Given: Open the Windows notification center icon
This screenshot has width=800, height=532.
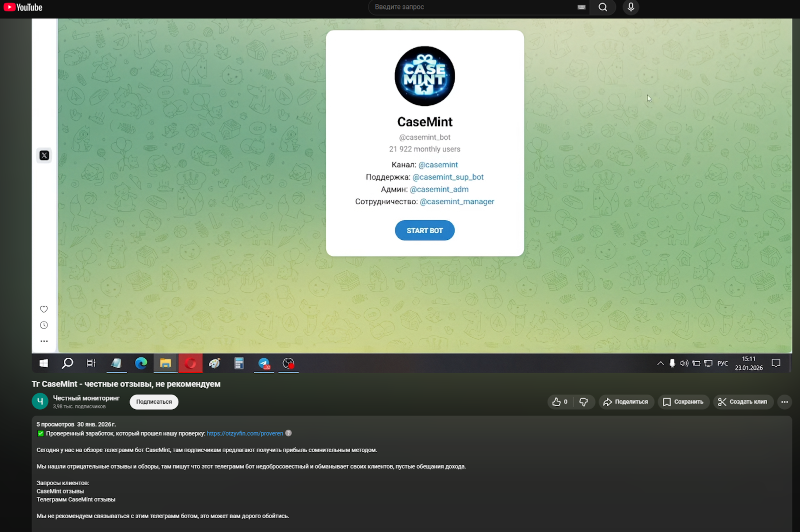Looking at the screenshot, I should pos(776,363).
